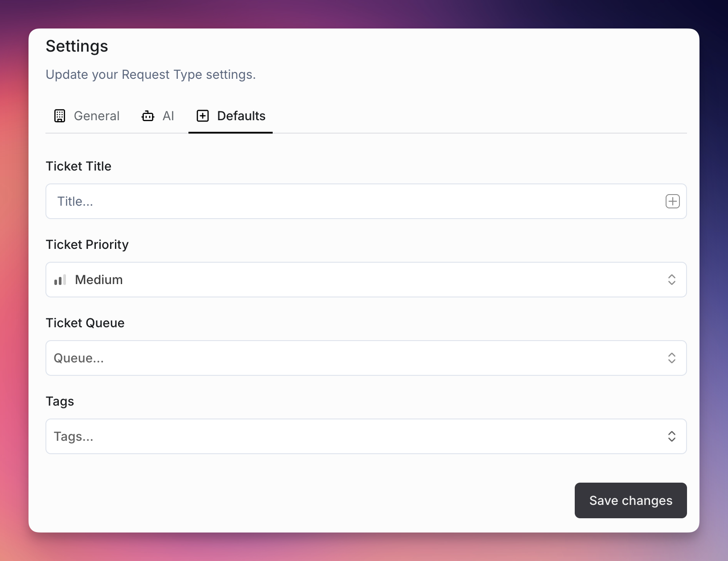Screen dimensions: 728x561
Task: Select the Defaults tab
Action: tap(231, 116)
